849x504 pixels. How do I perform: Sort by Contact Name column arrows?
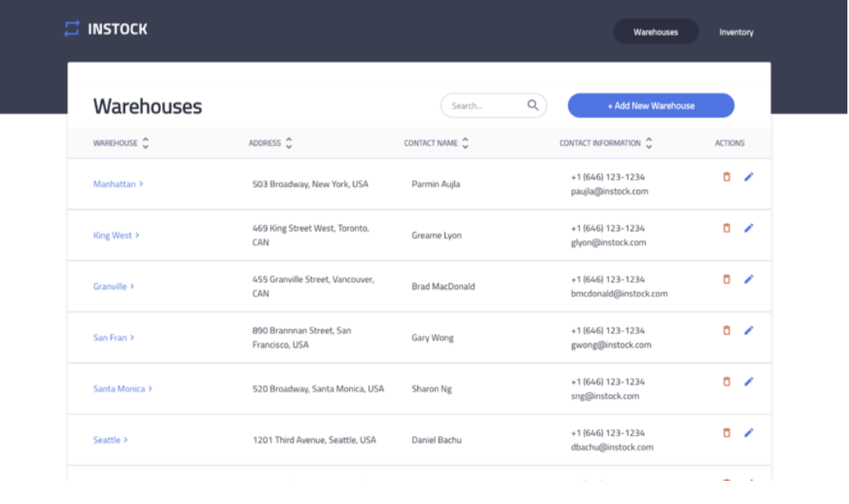point(465,144)
